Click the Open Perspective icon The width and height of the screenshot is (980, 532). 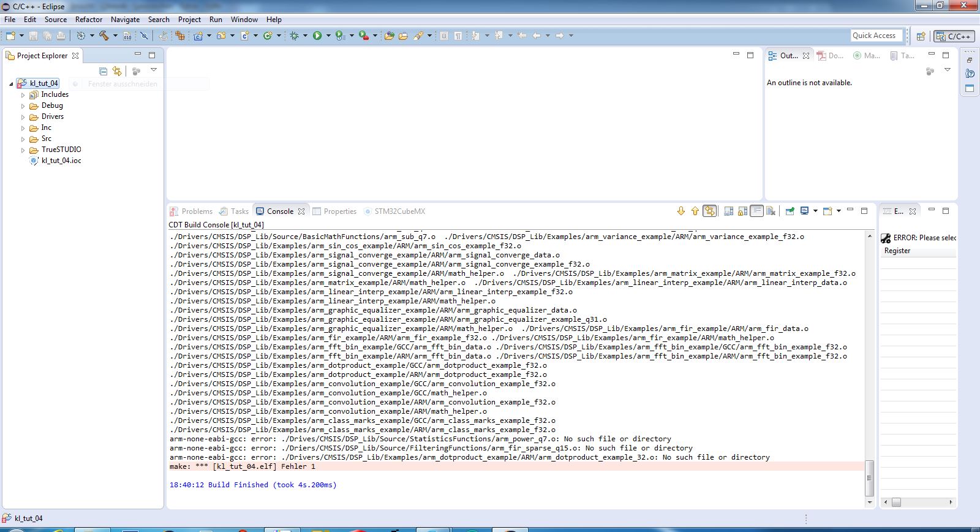pyautogui.click(x=921, y=36)
